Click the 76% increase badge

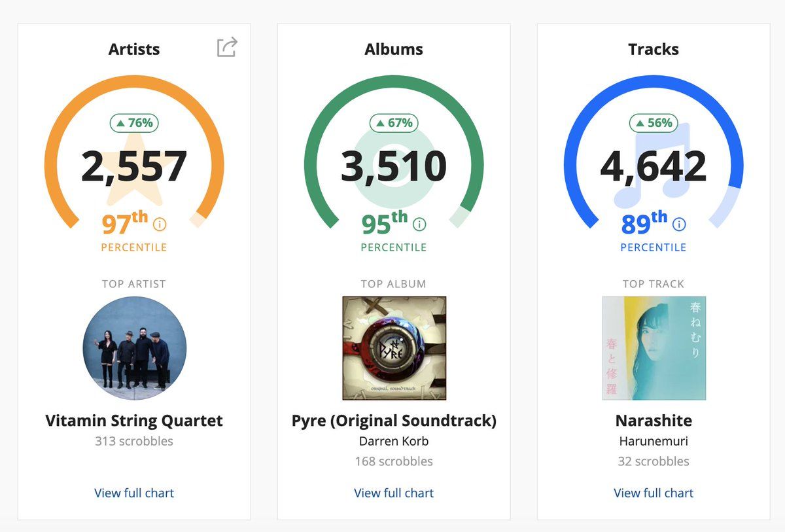pyautogui.click(x=134, y=122)
